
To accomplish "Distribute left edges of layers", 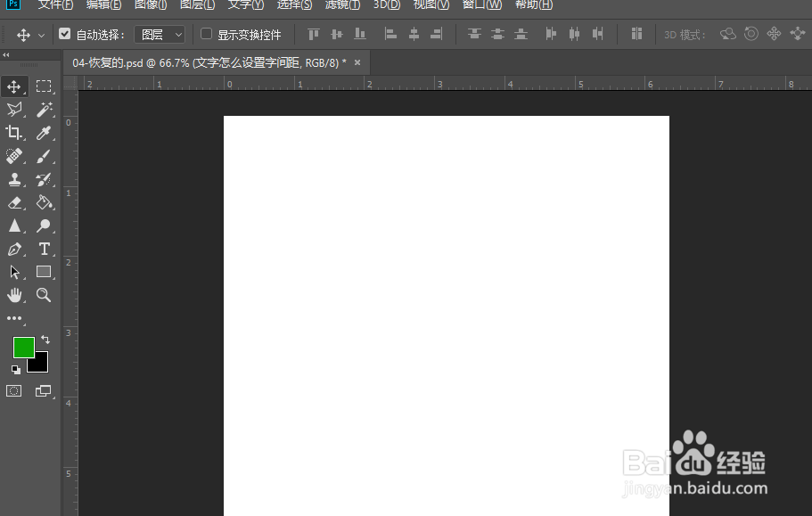I will [x=551, y=34].
